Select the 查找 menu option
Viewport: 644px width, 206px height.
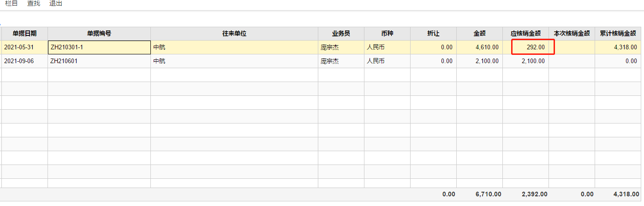34,4
